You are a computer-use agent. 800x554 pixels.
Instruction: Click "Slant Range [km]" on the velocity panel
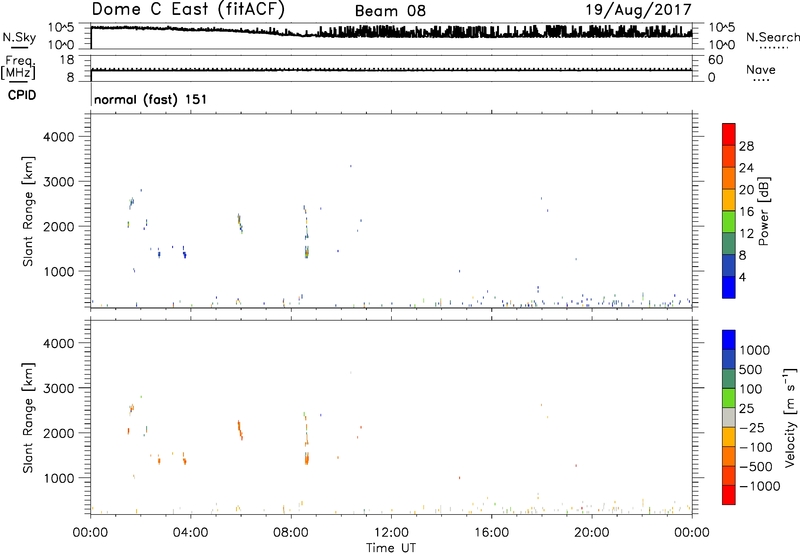[x=28, y=418]
